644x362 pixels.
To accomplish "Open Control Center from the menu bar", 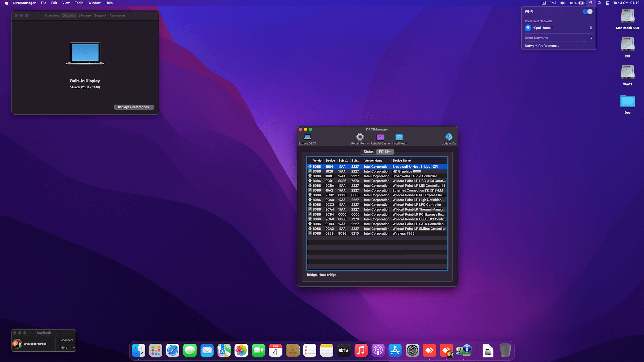I will (607, 3).
